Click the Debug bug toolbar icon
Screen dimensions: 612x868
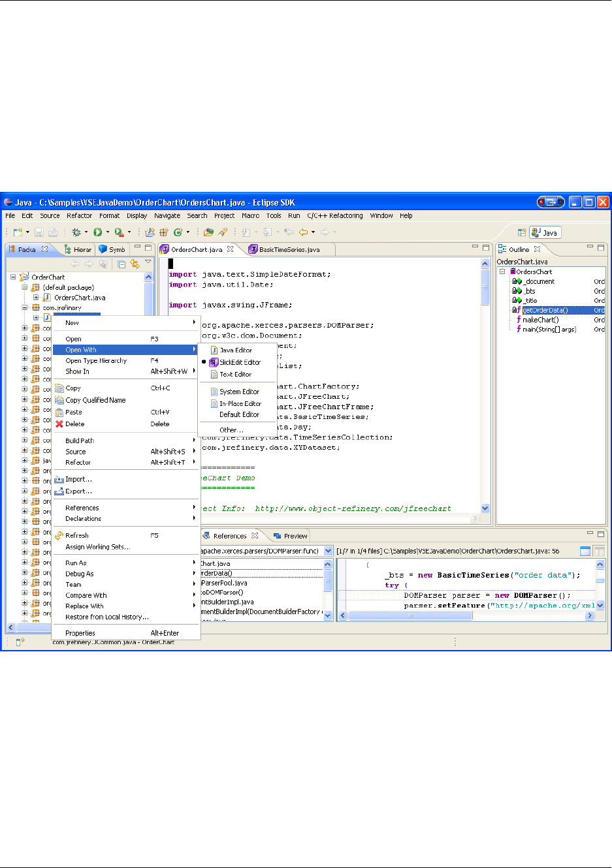click(76, 232)
